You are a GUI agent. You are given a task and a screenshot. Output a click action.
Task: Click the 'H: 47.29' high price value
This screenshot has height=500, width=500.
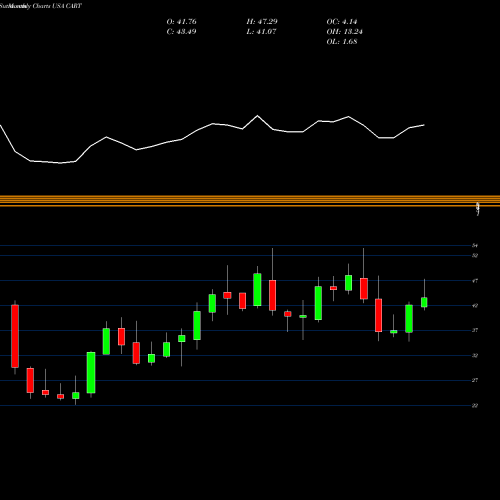(262, 22)
